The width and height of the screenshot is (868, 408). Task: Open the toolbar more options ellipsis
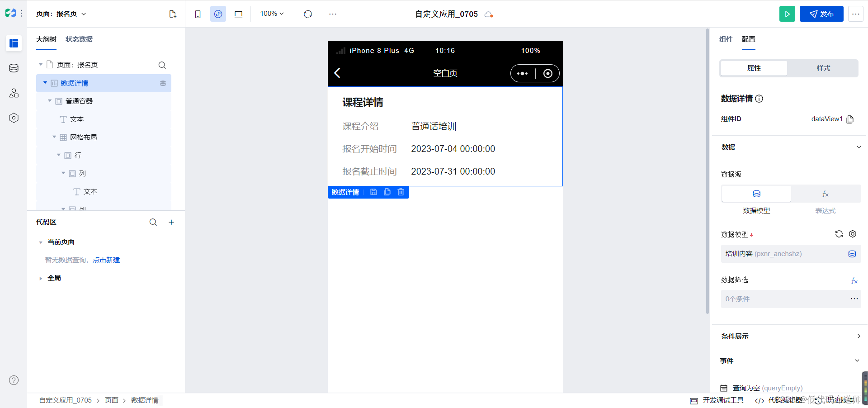click(x=333, y=14)
